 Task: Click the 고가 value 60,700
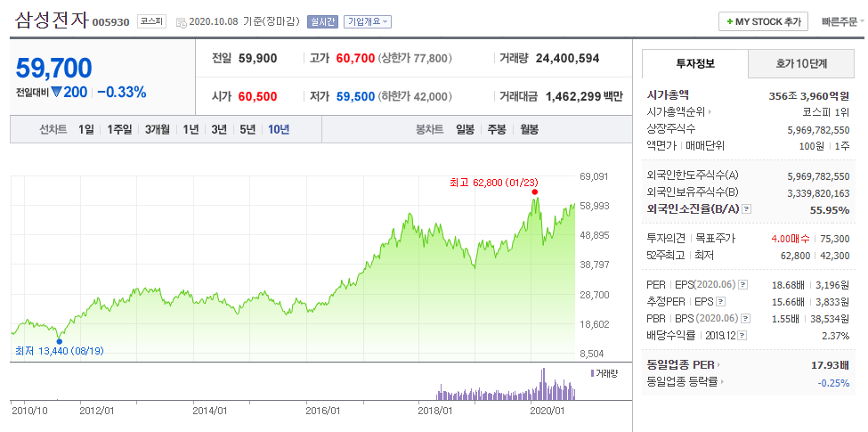(x=355, y=58)
